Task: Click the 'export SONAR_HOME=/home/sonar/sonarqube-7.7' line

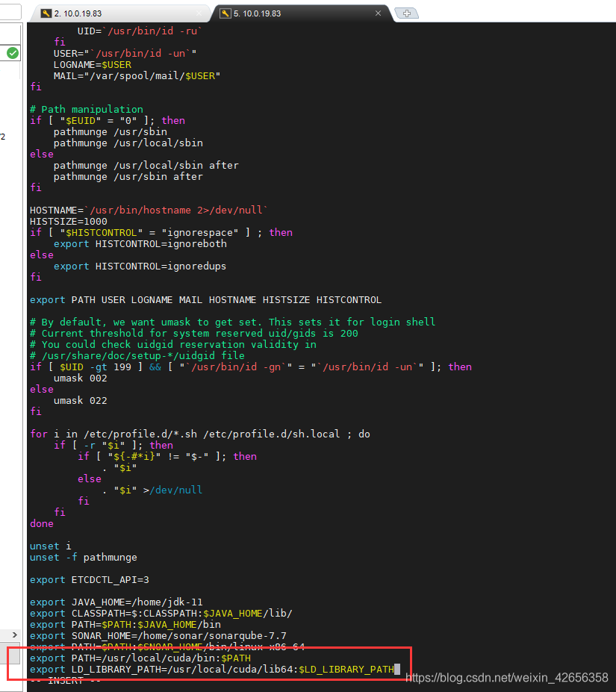Action: [158, 635]
